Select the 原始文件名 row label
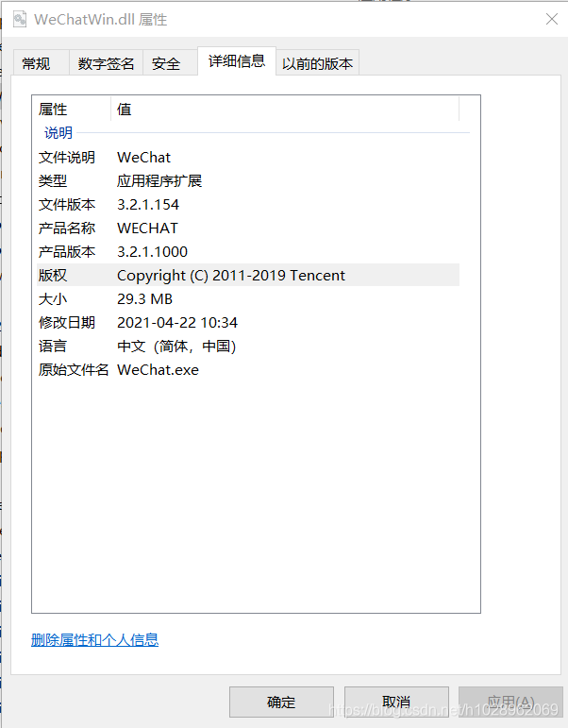Image resolution: width=568 pixels, height=728 pixels. (74, 369)
